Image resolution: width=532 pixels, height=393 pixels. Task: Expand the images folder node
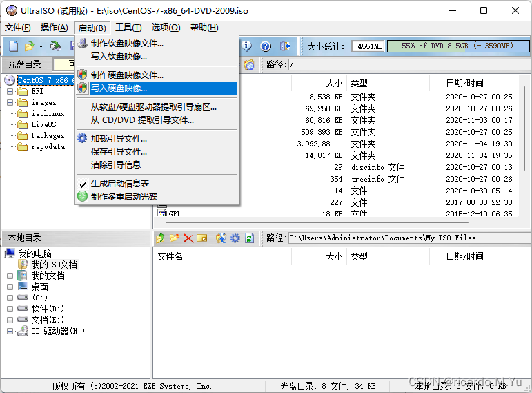(10, 103)
